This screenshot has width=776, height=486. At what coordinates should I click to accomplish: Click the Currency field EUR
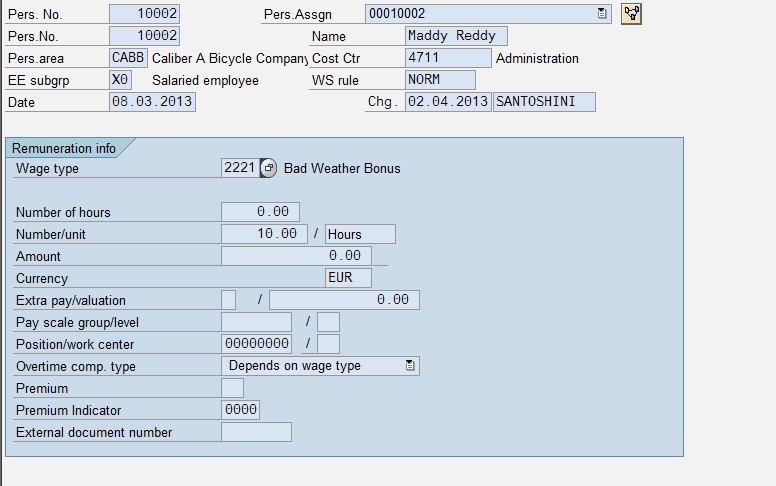click(x=348, y=278)
